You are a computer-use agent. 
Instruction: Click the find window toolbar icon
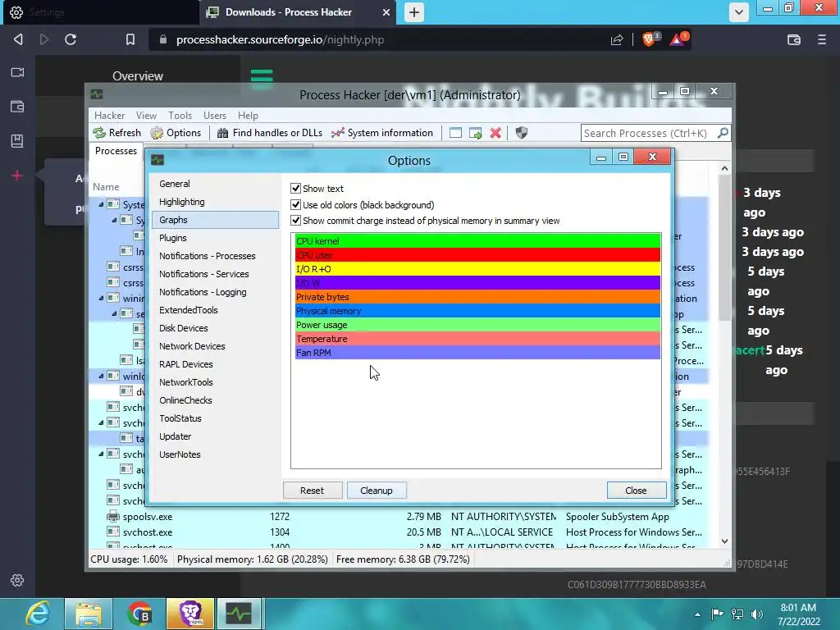455,133
